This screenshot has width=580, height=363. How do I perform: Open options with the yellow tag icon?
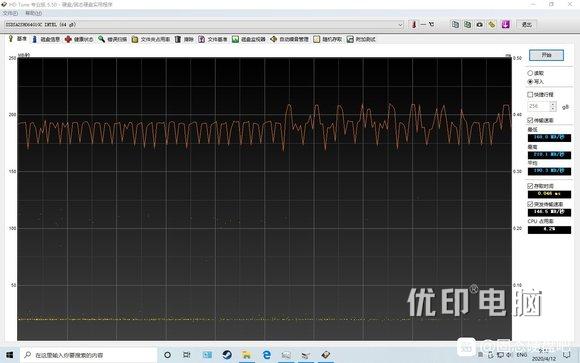pyautogui.click(x=492, y=24)
